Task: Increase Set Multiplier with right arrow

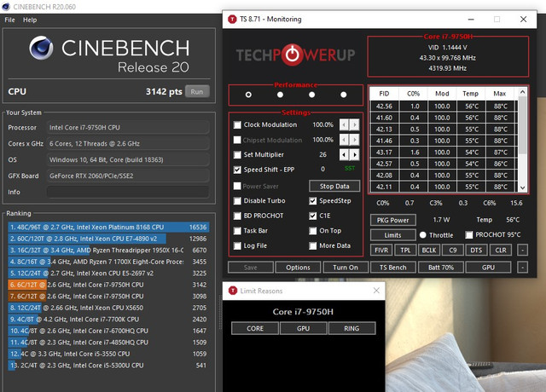Action: point(354,155)
